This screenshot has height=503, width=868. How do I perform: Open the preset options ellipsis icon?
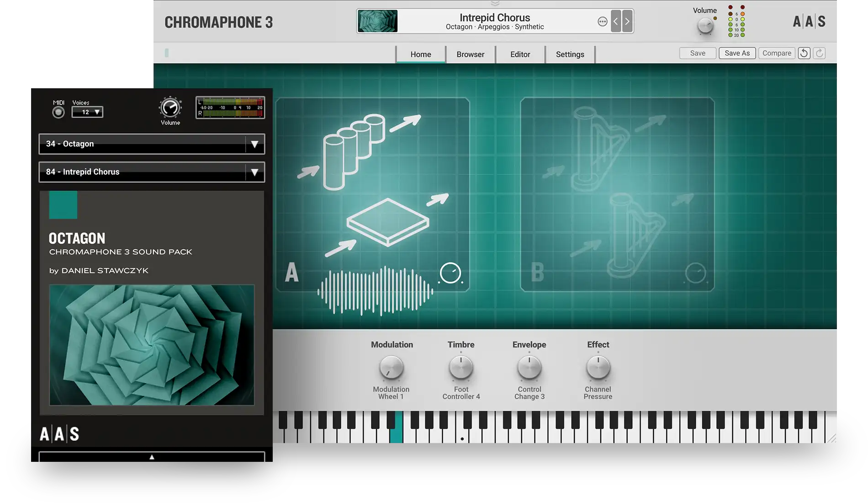coord(603,21)
